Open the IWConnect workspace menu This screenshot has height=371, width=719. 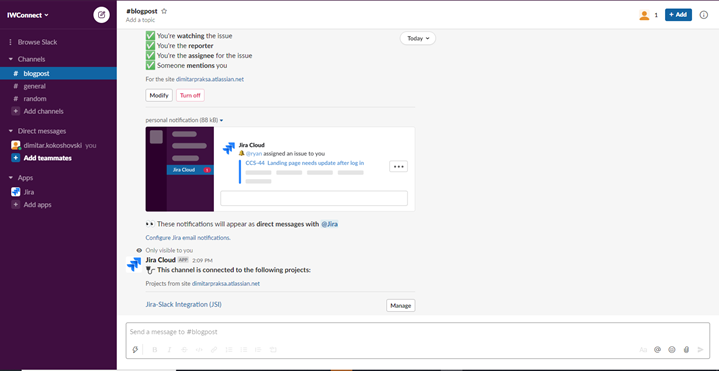28,15
